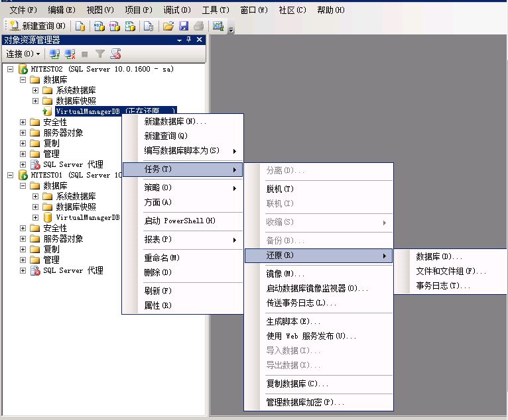Select 镜像(M)... in the tasks submenu
The image size is (508, 420).
[285, 274]
